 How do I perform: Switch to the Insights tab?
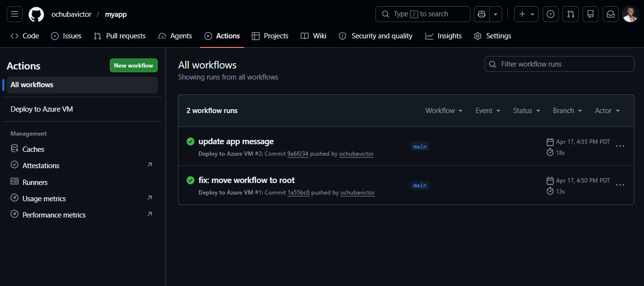tap(444, 36)
